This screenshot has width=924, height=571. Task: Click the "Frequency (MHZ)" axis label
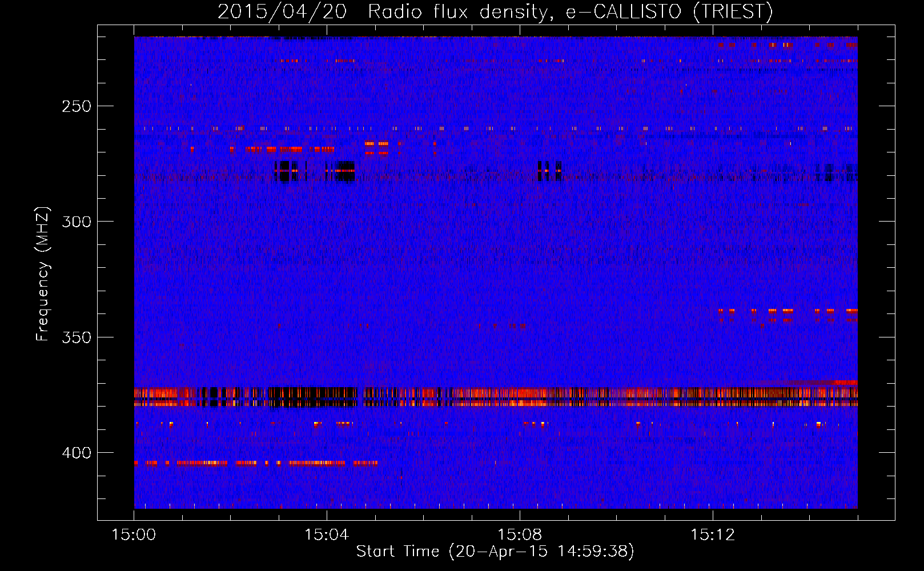pos(43,274)
